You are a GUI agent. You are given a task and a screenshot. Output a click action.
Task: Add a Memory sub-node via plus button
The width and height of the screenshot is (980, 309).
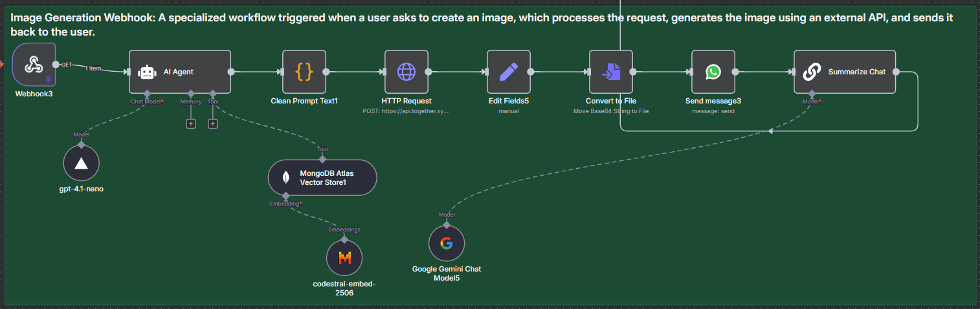[191, 123]
